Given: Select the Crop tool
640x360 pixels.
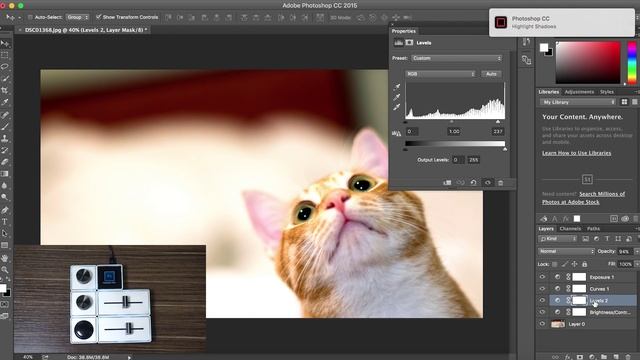Looking at the screenshot, I should pos(5,90).
